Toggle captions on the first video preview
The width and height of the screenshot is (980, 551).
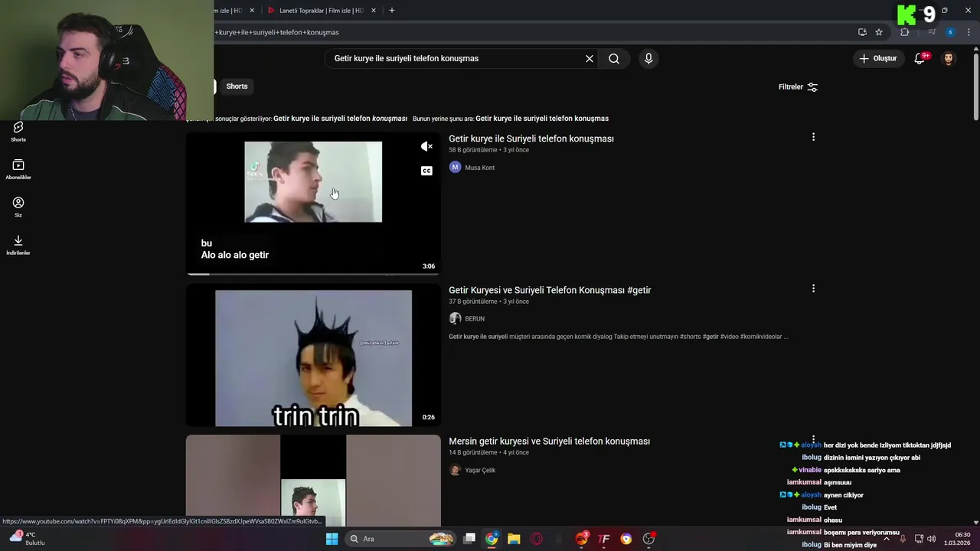pyautogui.click(x=426, y=171)
